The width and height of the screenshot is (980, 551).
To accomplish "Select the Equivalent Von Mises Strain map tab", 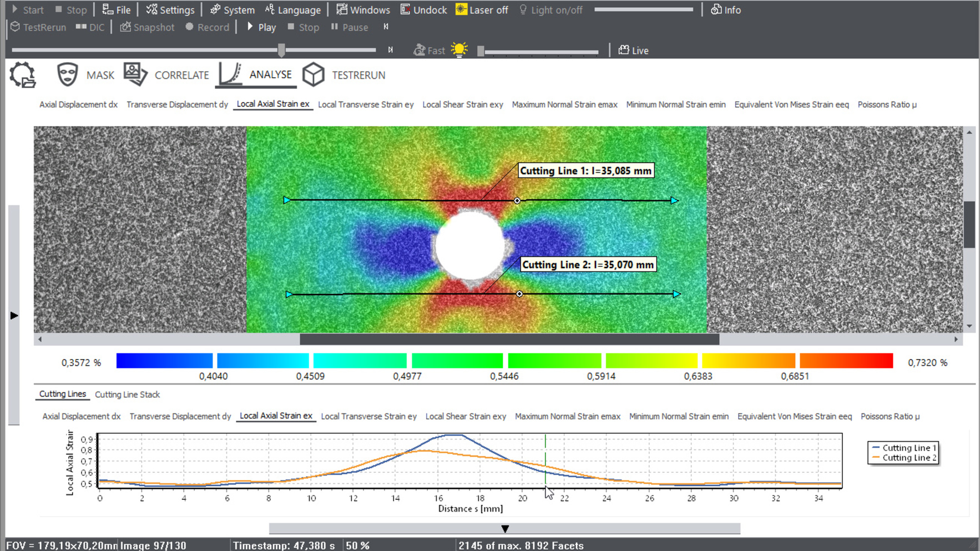I will [x=791, y=104].
